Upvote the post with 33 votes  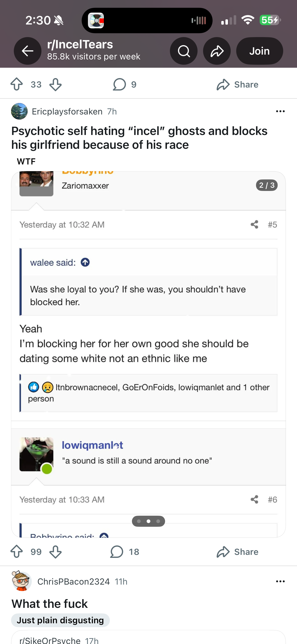(x=17, y=85)
